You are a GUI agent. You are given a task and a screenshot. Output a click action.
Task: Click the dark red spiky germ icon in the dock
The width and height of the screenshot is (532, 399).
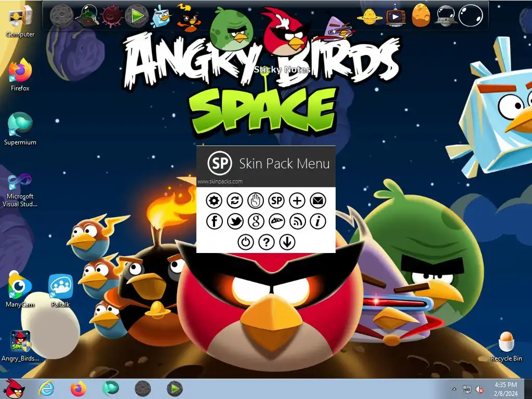(111, 16)
